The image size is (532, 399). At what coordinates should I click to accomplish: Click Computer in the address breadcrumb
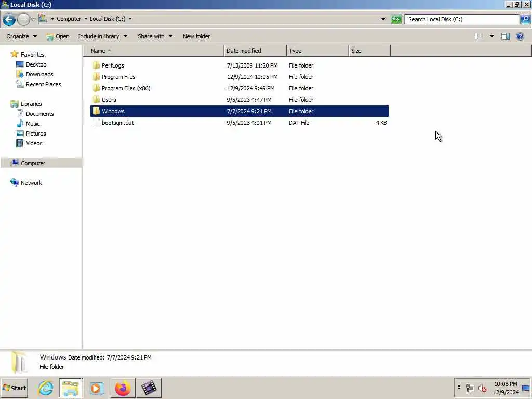coord(69,19)
